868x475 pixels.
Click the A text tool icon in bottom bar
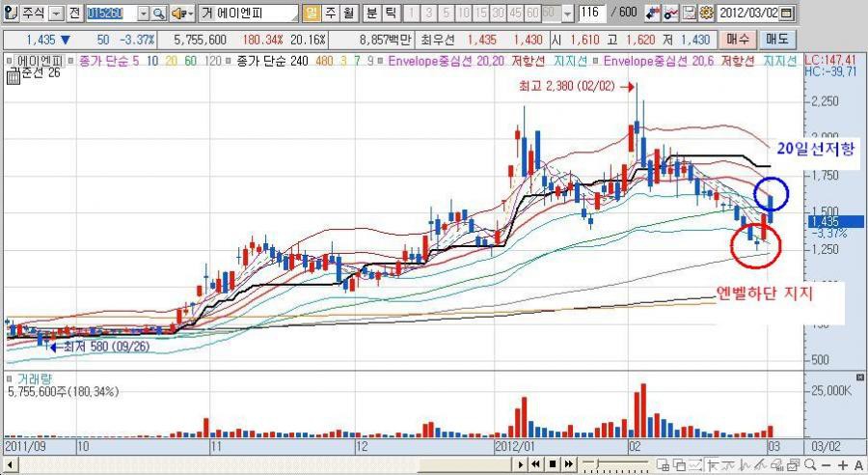coord(858,465)
